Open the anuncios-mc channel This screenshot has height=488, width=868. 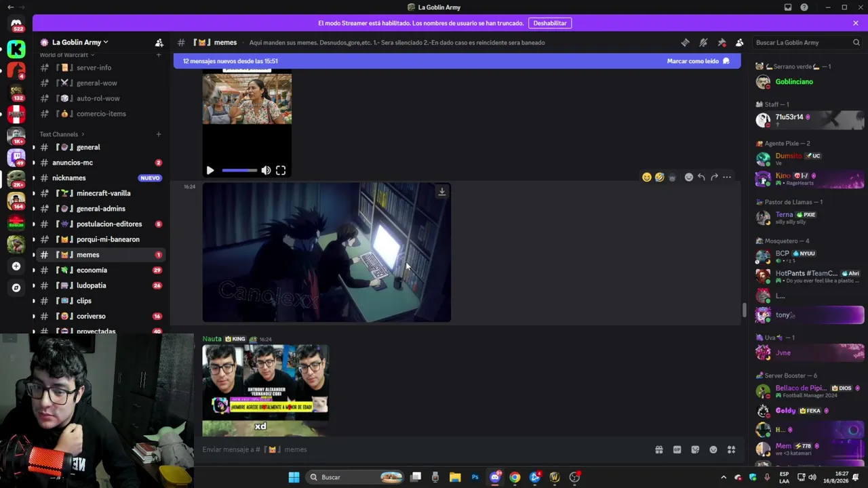[x=102, y=163]
